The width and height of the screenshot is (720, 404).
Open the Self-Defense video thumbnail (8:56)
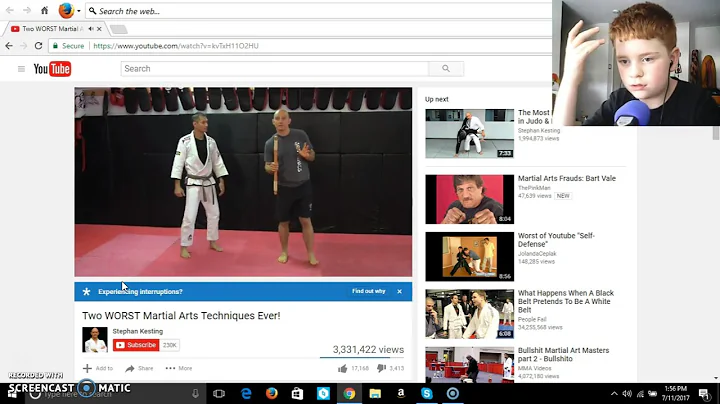(x=469, y=257)
